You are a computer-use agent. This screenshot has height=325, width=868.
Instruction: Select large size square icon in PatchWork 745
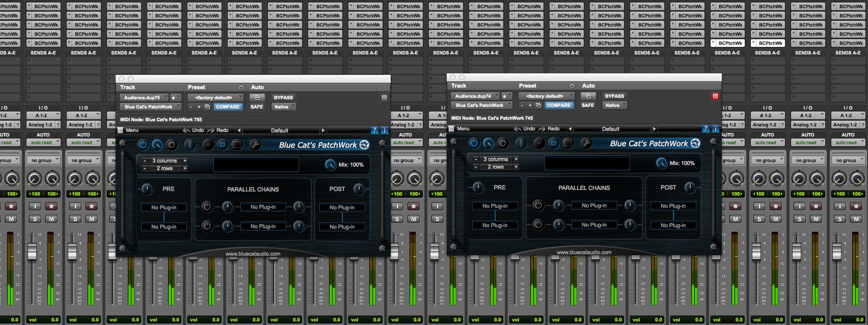pos(567,143)
